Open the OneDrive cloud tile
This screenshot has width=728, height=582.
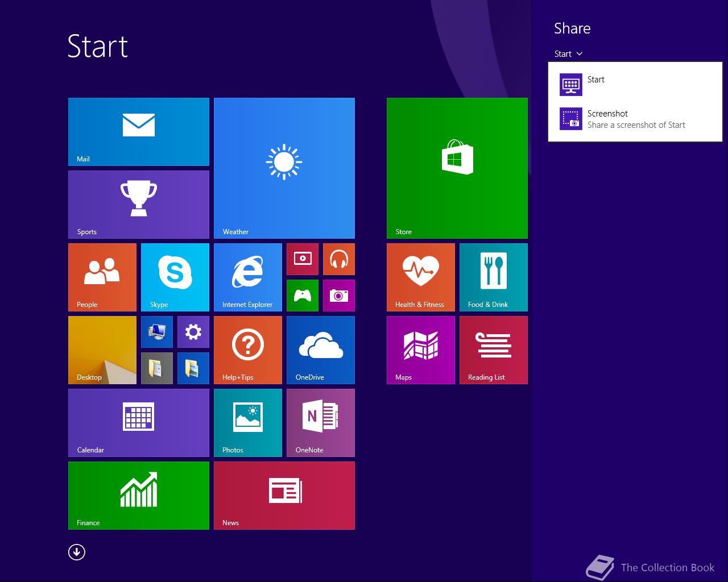point(321,350)
